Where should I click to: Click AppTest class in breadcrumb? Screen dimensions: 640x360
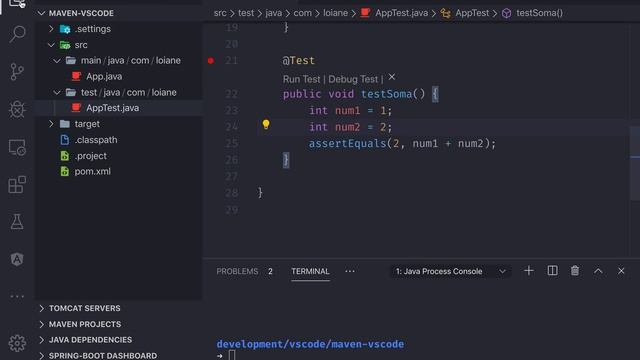point(472,13)
